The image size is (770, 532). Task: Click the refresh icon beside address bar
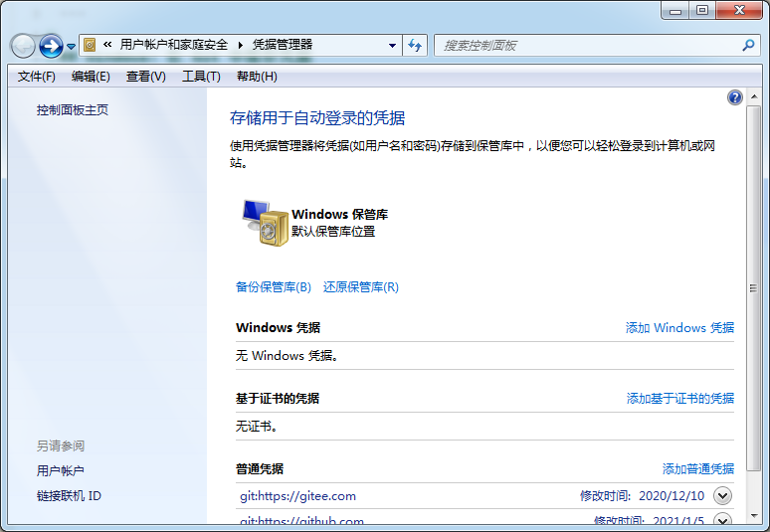coord(416,45)
